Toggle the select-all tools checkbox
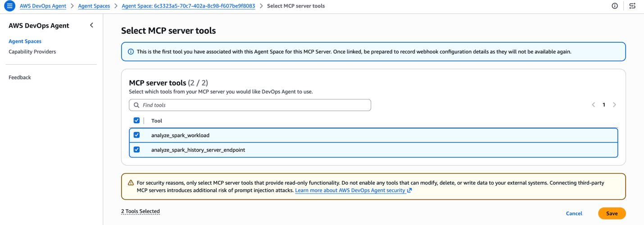This screenshot has height=225, width=644. [x=136, y=120]
